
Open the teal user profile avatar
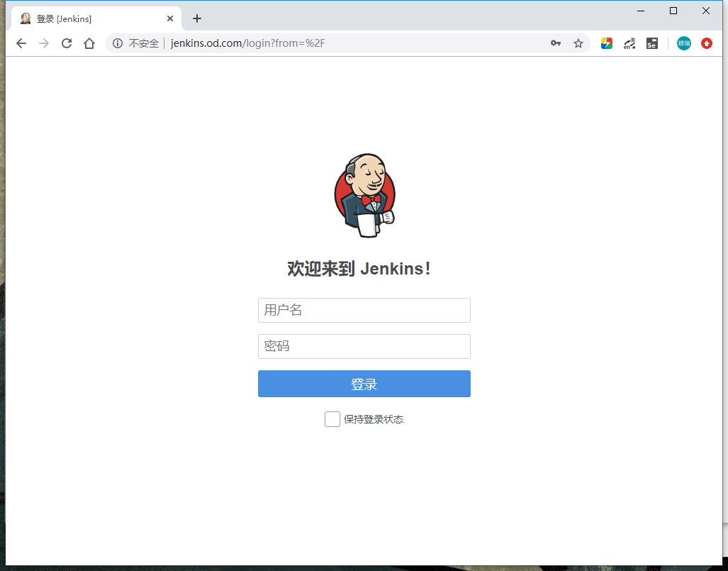pos(683,43)
